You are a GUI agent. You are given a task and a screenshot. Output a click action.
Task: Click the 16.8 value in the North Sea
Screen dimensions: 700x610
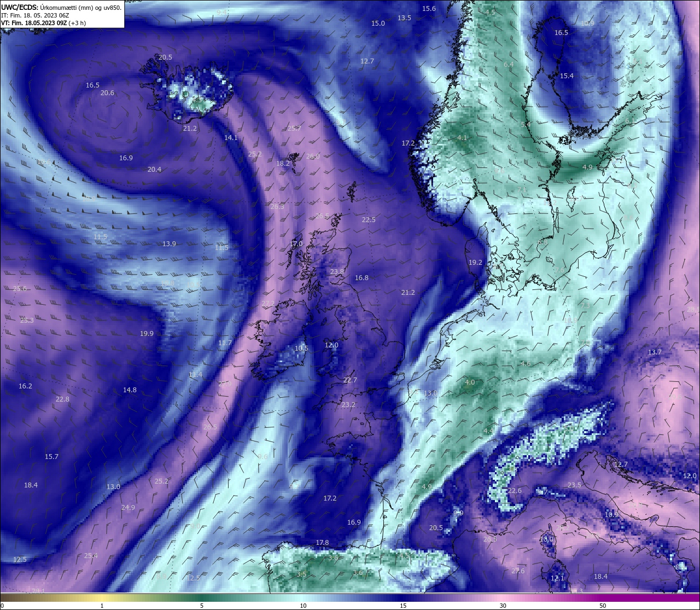(361, 278)
